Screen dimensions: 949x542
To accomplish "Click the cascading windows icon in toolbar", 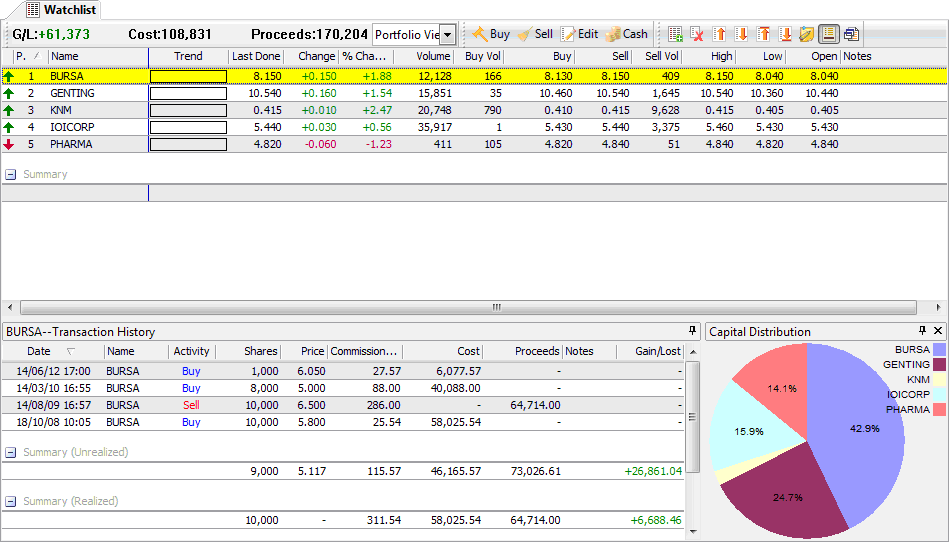I will point(851,34).
